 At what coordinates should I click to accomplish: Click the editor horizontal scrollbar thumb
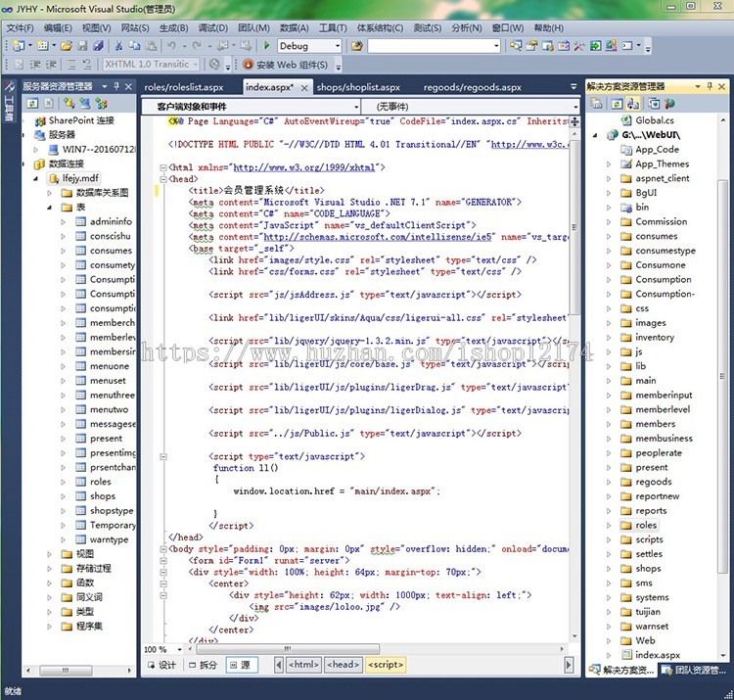click(288, 649)
